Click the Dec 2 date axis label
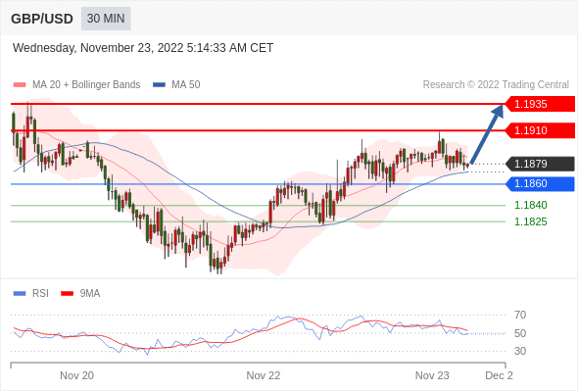Screen dimensions: 578x392 [499, 375]
